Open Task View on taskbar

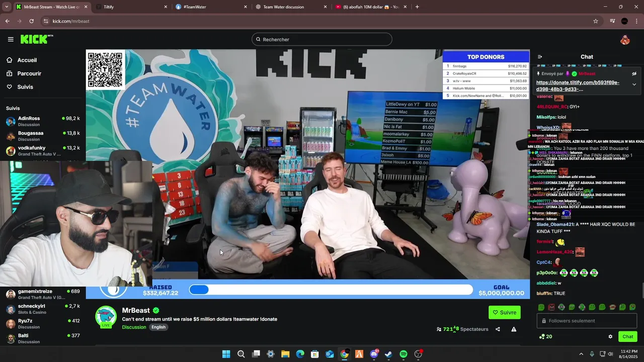256,354
